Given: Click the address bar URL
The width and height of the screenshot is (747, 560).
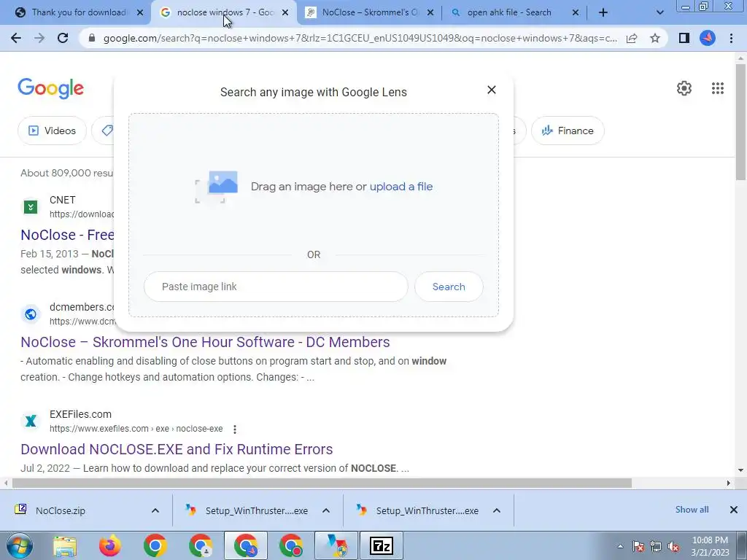Looking at the screenshot, I should tap(360, 38).
